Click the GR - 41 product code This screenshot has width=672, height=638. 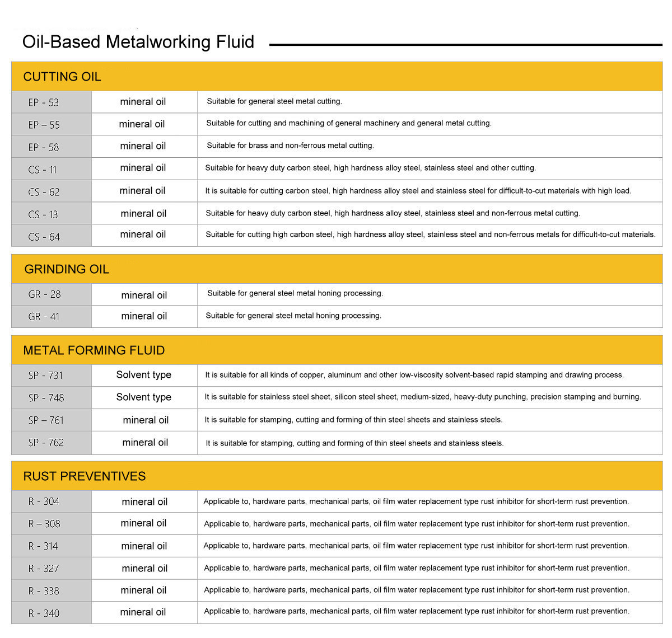coord(44,317)
